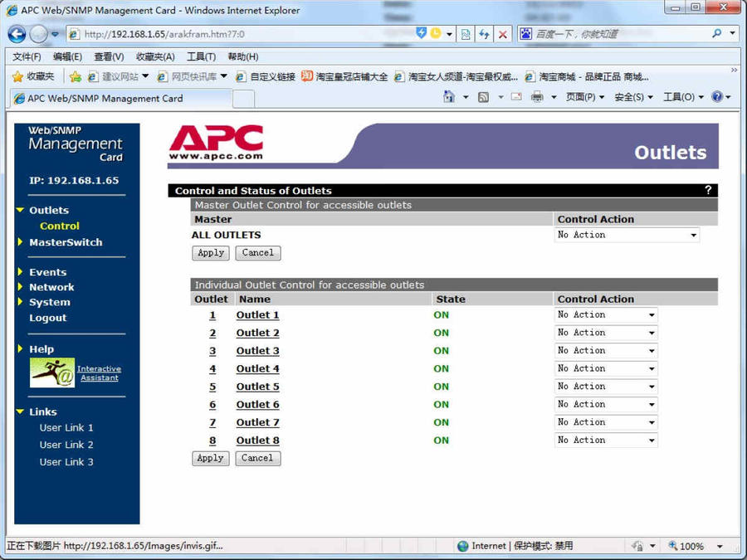747x560 pixels.
Task: Click the question mark help icon on black header
Action: [x=708, y=190]
